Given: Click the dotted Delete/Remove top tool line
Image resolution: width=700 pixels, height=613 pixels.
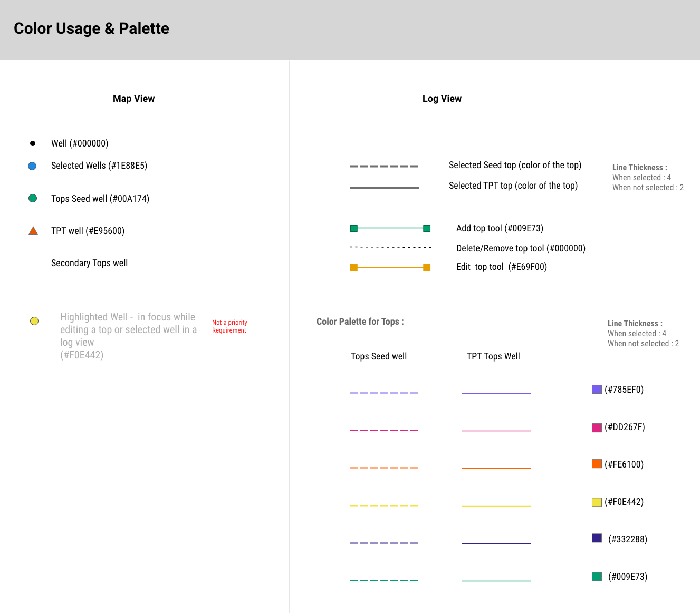Looking at the screenshot, I should [x=390, y=247].
